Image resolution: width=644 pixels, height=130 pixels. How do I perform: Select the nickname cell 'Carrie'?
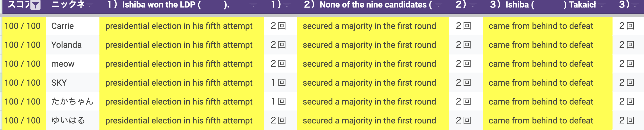(63, 26)
